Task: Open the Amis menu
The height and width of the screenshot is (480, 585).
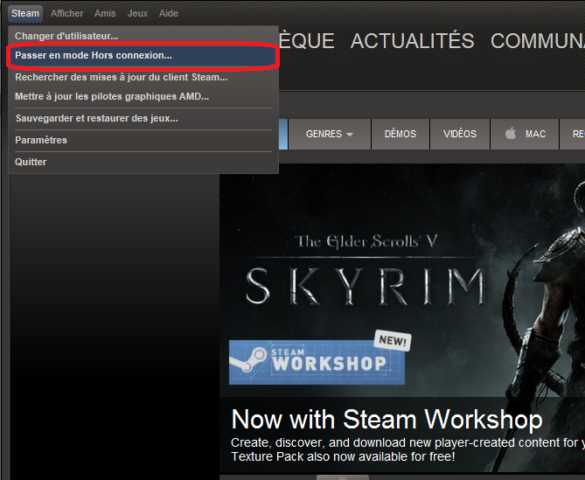Action: coord(105,13)
